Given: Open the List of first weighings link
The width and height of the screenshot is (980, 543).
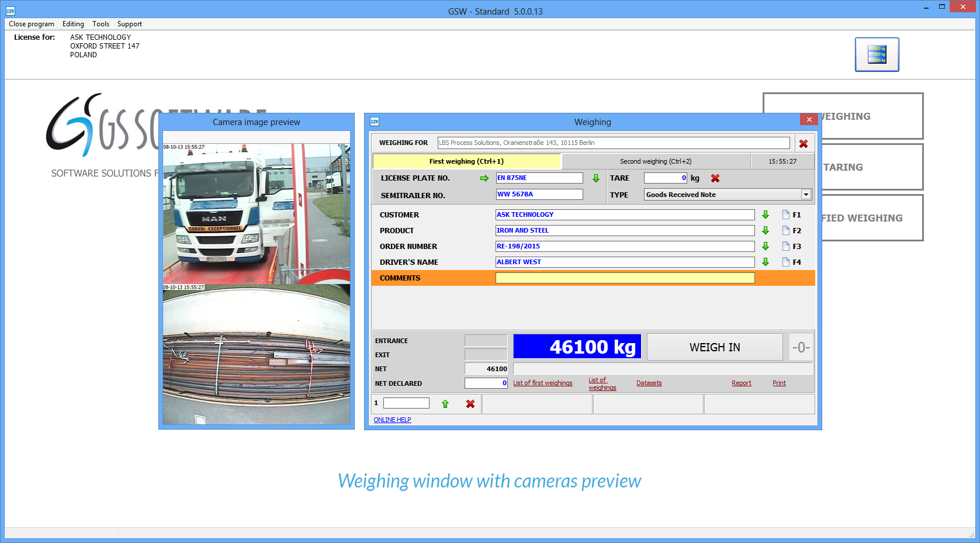Looking at the screenshot, I should click(542, 383).
